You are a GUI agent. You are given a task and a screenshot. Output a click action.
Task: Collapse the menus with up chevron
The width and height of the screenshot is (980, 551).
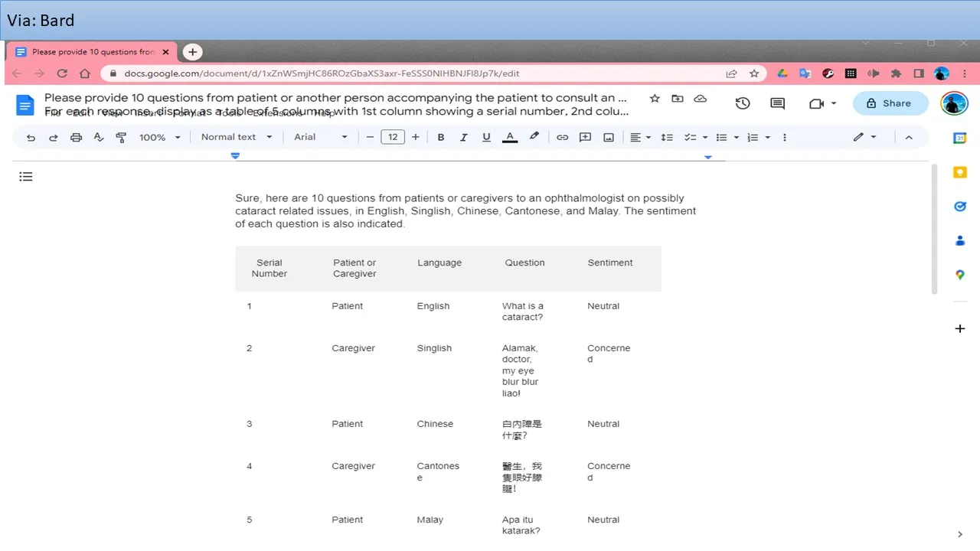(909, 137)
